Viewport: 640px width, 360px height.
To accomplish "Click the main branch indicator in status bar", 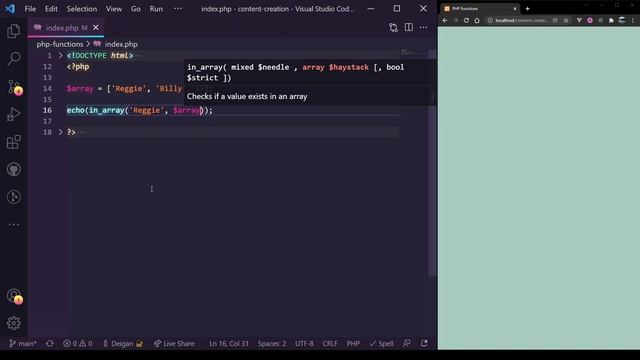I will coord(23,344).
